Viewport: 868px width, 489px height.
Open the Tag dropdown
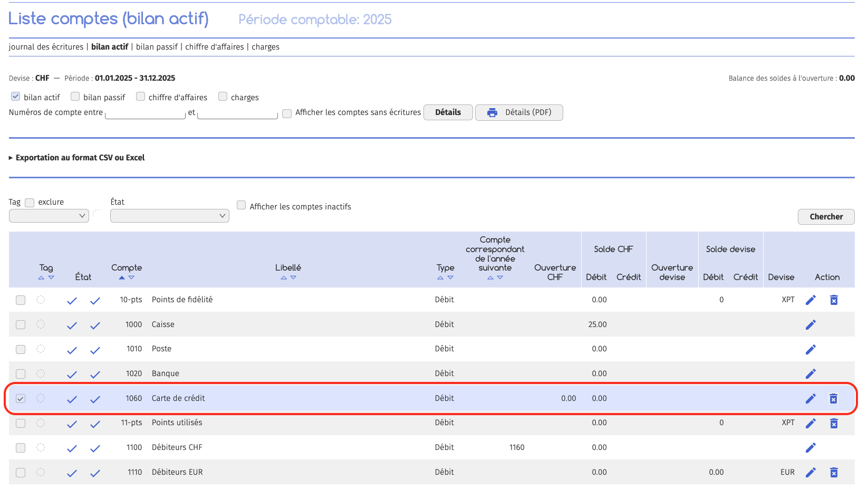click(49, 216)
